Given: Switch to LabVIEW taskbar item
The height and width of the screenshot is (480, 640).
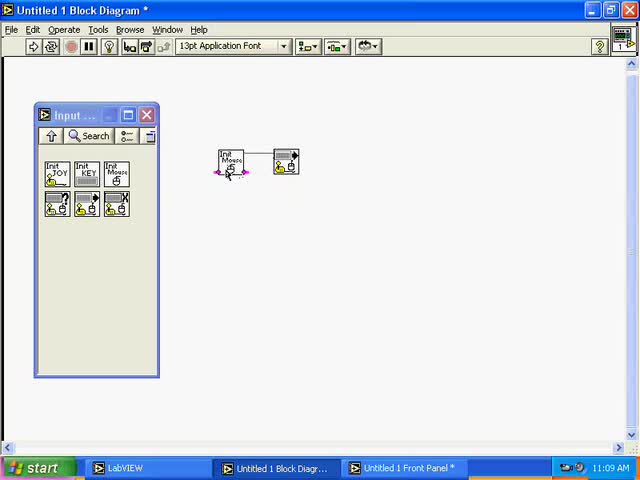Looking at the screenshot, I should point(147,468).
